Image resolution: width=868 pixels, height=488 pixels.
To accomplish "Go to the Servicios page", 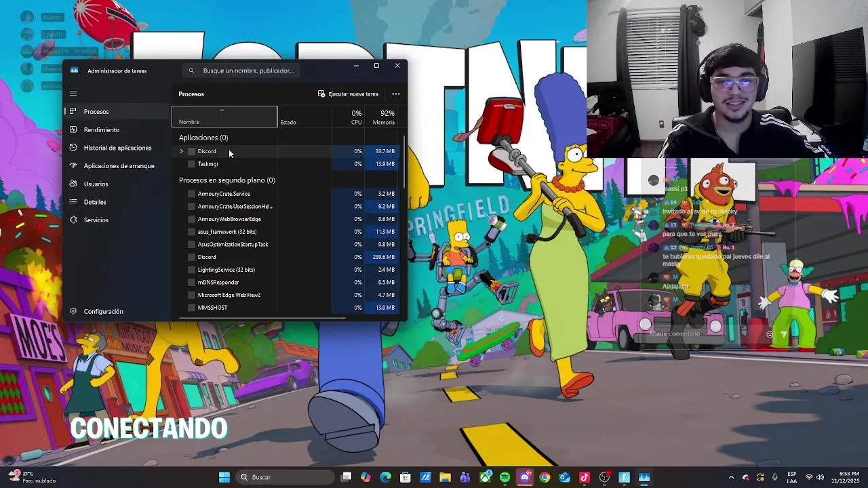I will (116, 220).
